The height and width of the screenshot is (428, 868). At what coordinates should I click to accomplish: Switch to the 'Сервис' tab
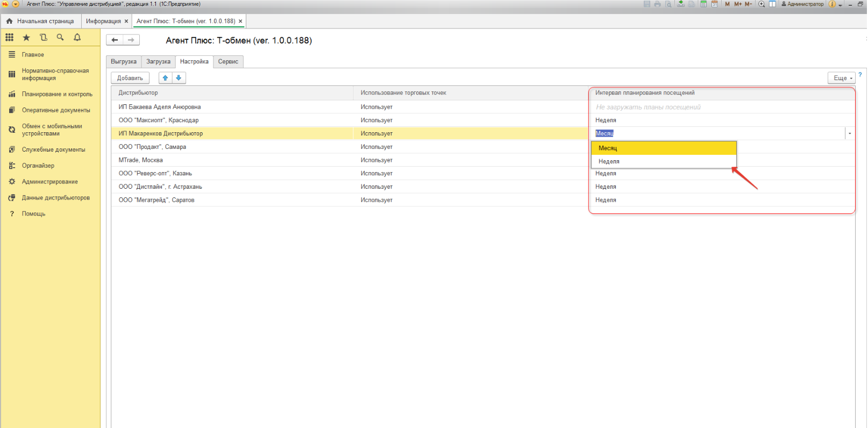tap(228, 62)
